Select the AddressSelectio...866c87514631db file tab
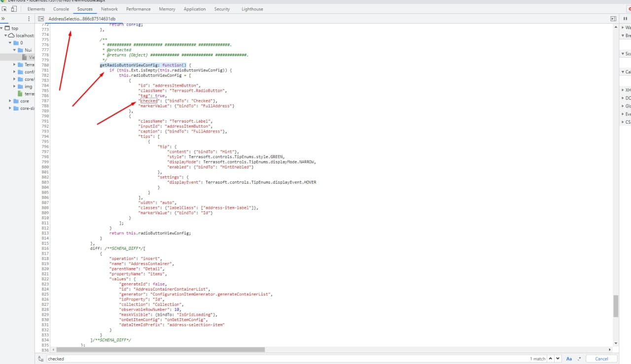 click(x=82, y=19)
